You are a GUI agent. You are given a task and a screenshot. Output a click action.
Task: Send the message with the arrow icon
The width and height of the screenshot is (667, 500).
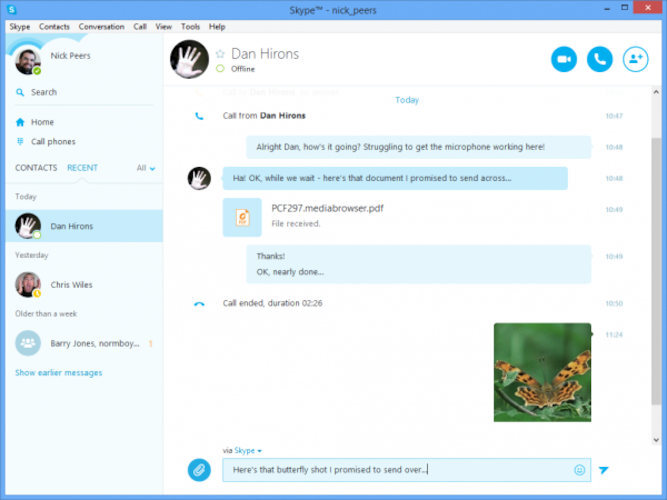tap(603, 470)
